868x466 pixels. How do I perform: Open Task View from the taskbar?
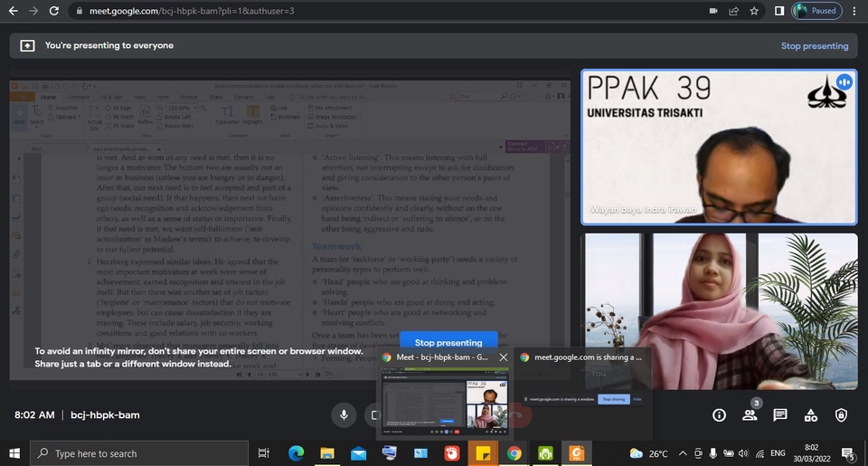[x=263, y=453]
